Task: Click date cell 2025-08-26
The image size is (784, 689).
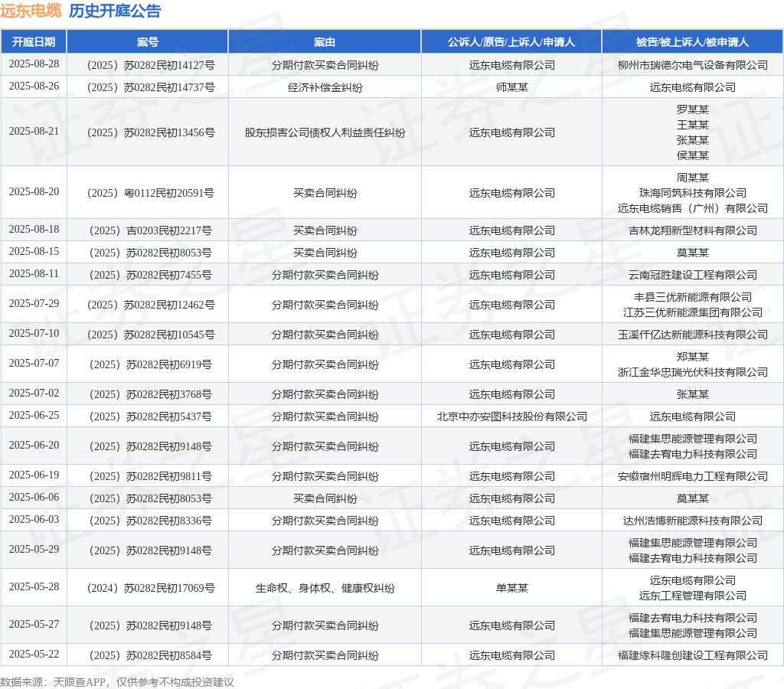Action: [34, 86]
